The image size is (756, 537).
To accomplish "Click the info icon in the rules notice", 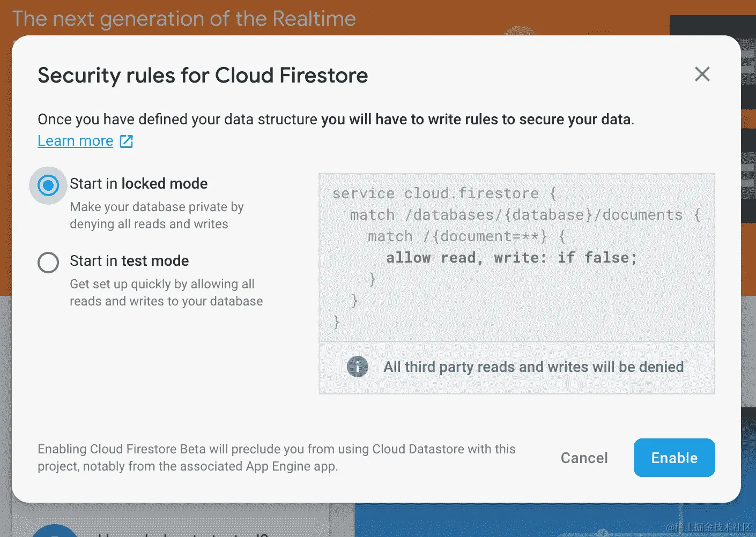I will tap(358, 367).
